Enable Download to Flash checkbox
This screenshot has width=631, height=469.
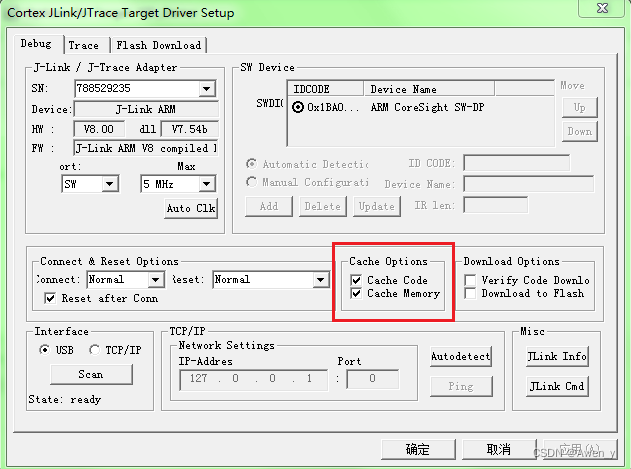tap(470, 293)
